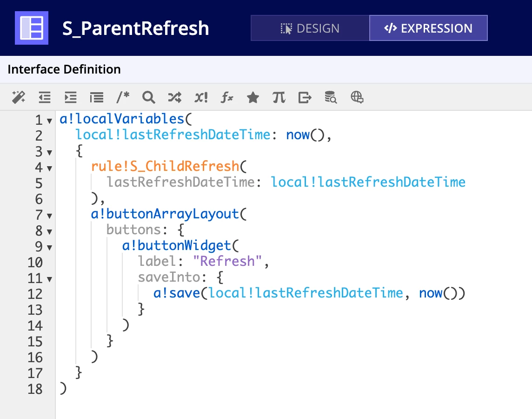Viewport: 532px width, 419px height.
Task: Collapse code fold at line 8
Action: pos(50,232)
